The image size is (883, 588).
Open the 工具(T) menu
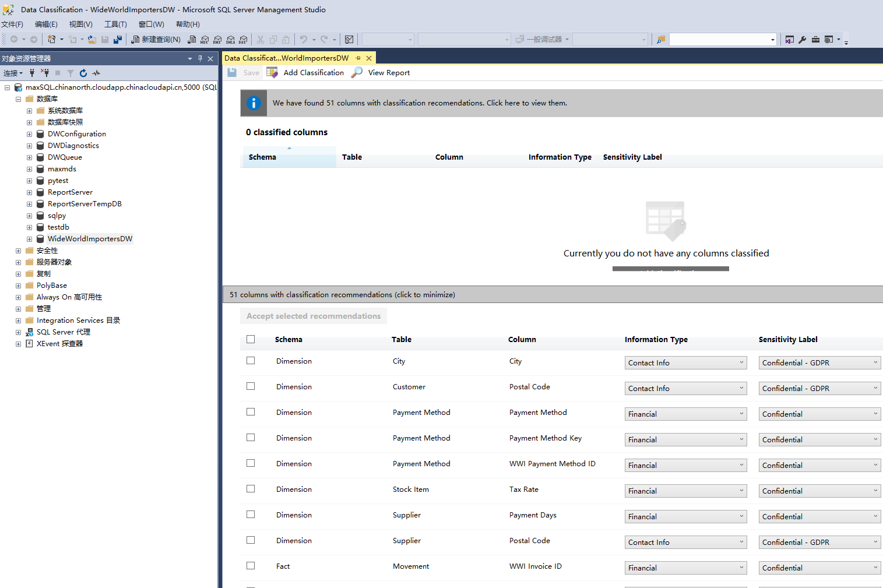coord(115,24)
